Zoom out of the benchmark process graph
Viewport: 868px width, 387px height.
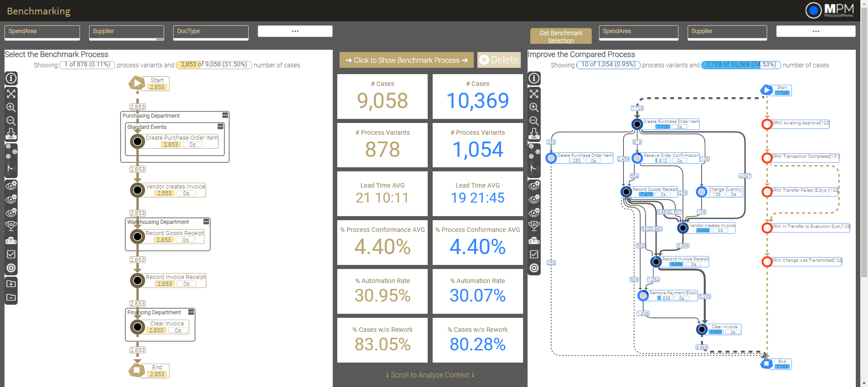11,121
